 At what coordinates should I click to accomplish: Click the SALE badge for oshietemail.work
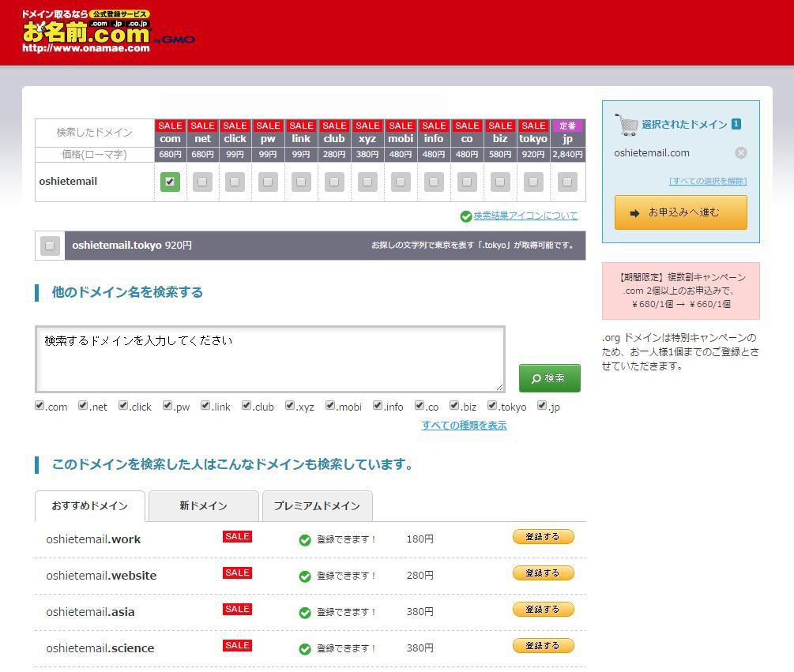click(x=238, y=536)
